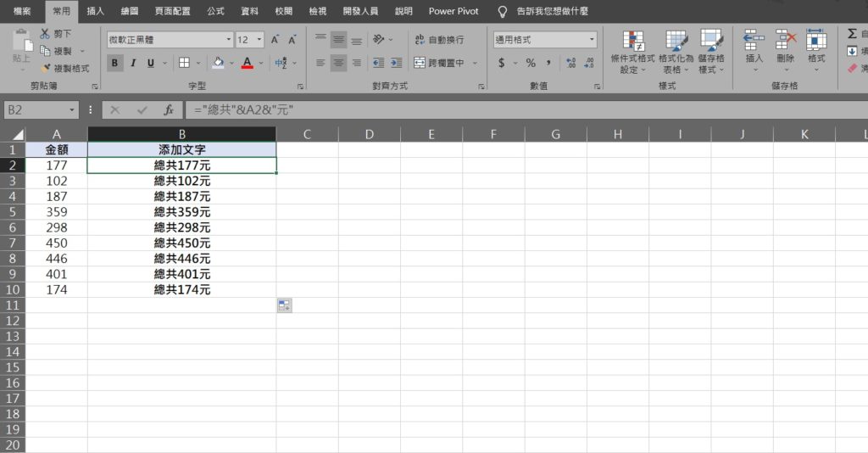Align text to bottom of cell

tap(357, 39)
